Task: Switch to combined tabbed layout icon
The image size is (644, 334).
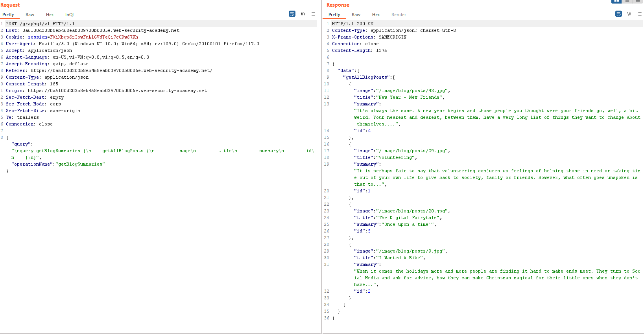Action: tap(638, 1)
